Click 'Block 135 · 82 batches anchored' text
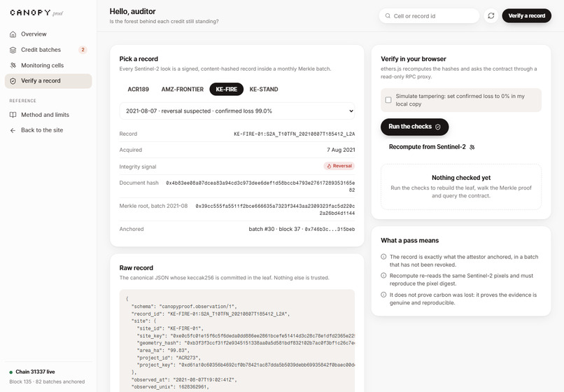564x392 pixels. (x=47, y=381)
